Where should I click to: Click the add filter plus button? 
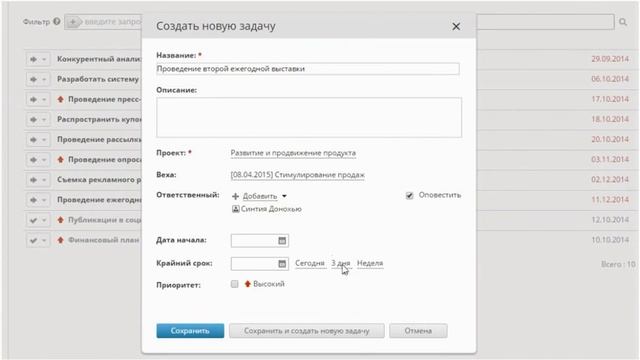(73, 22)
